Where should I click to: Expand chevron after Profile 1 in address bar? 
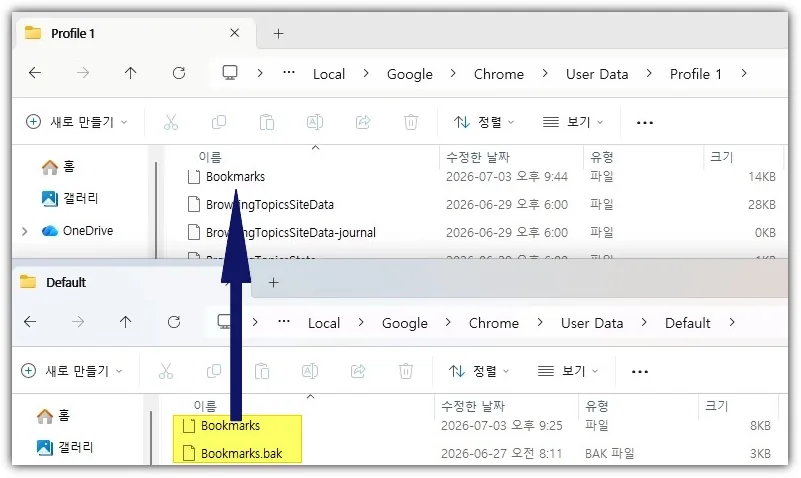click(744, 74)
